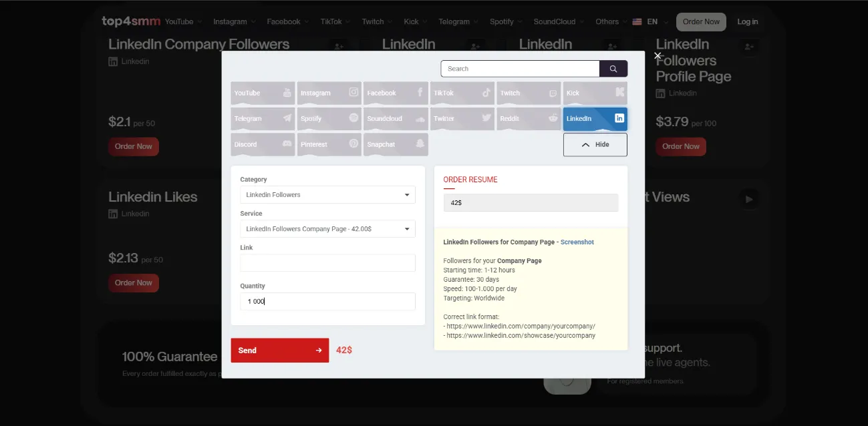Image resolution: width=868 pixels, height=426 pixels.
Task: Select the YouTube platform tile
Action: [x=263, y=93]
